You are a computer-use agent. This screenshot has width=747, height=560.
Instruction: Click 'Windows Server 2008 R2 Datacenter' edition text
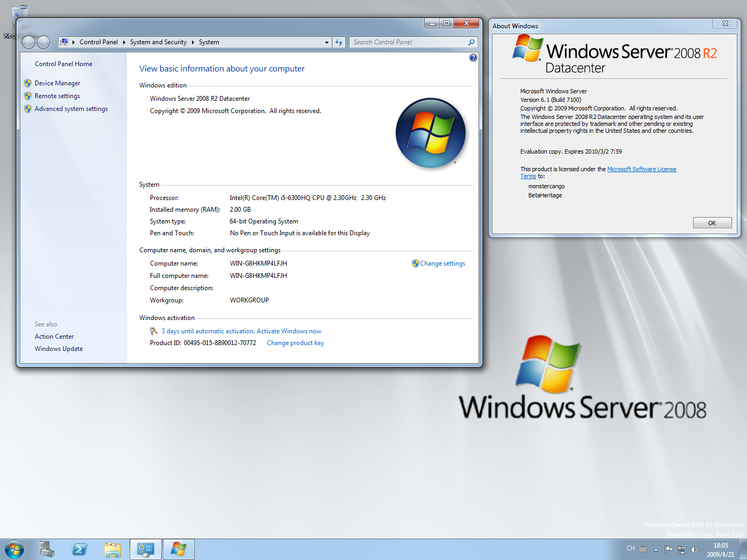click(200, 99)
